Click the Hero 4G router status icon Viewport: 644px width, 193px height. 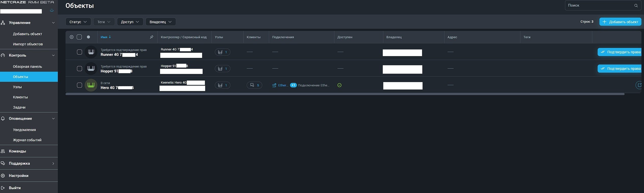coord(91,85)
